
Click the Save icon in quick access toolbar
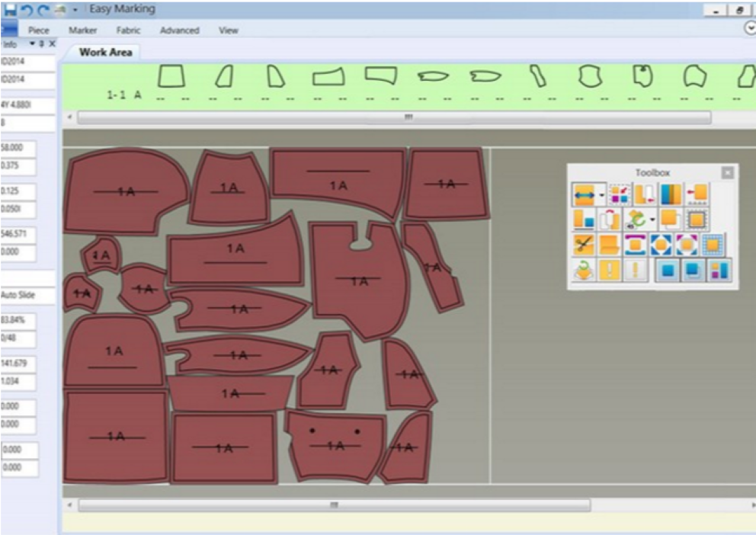pos(10,10)
